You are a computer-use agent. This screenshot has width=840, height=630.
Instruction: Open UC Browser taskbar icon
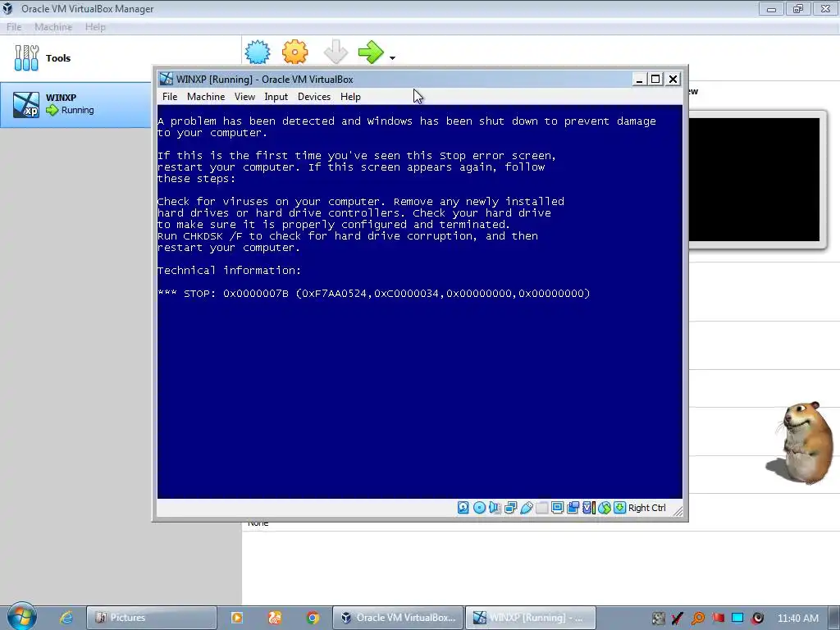(x=275, y=618)
